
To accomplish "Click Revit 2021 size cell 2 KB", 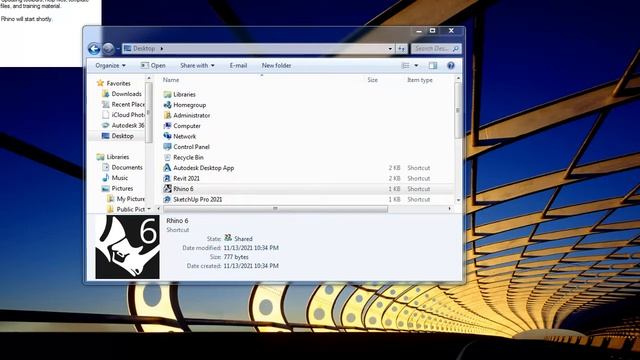I will tap(394, 178).
